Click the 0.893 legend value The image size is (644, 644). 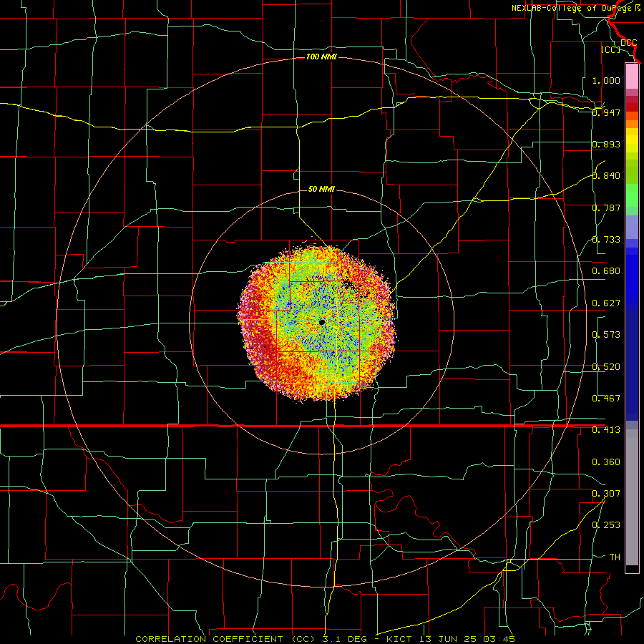pyautogui.click(x=606, y=144)
